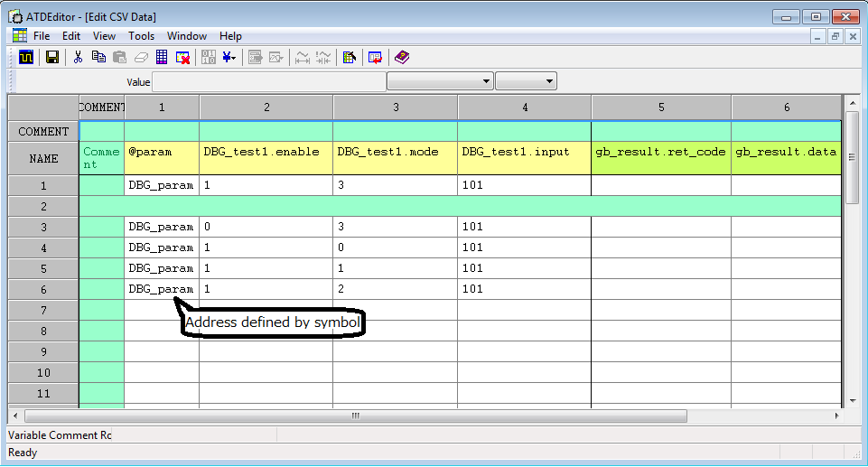Image resolution: width=868 pixels, height=467 pixels.
Task: Open the Tools menu
Action: click(x=141, y=36)
